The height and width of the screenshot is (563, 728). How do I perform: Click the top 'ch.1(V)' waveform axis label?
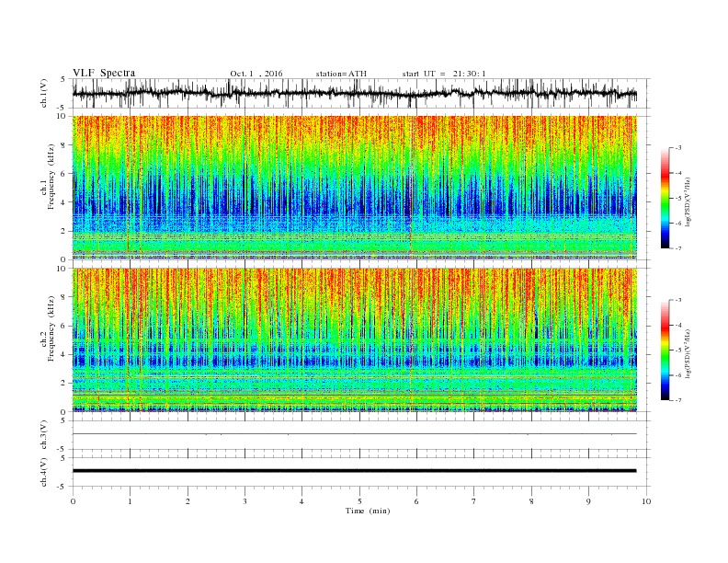click(43, 93)
